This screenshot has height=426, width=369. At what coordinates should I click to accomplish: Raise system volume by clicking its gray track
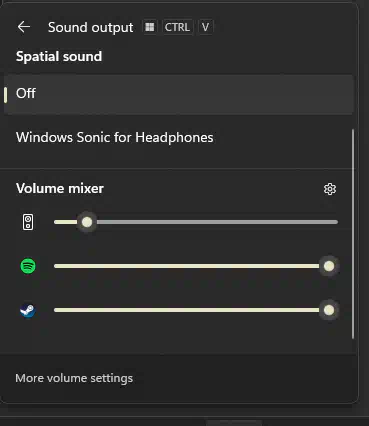pos(217,222)
